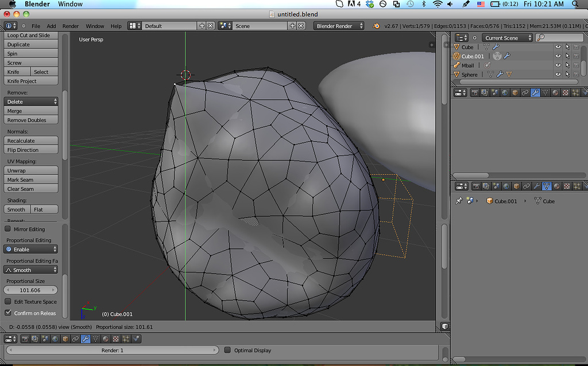This screenshot has height=366, width=588.
Task: Open Object cube tab in lower-right properties editor
Action: coord(516,186)
